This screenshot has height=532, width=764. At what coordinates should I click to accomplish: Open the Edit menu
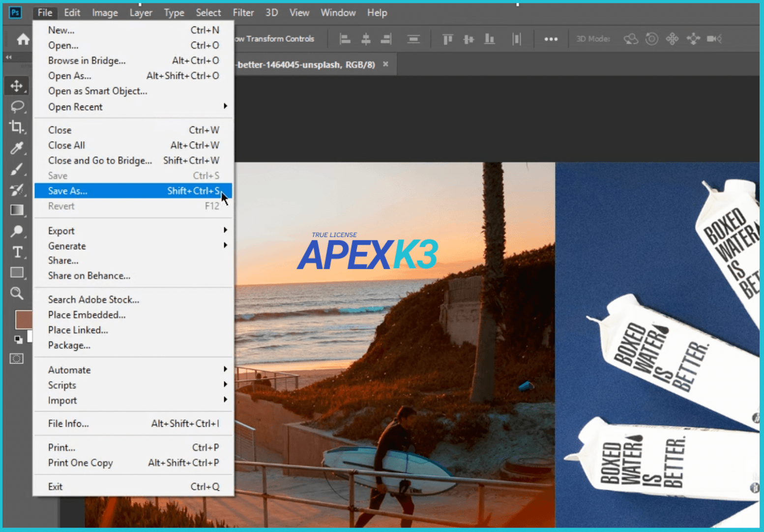coord(72,13)
